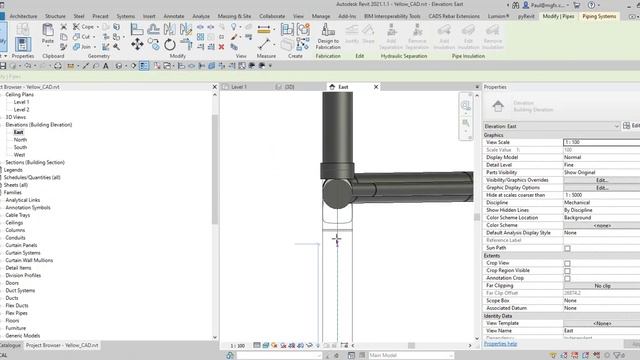
Task: Select the Align tool in the Modify panel
Action: tap(137, 29)
